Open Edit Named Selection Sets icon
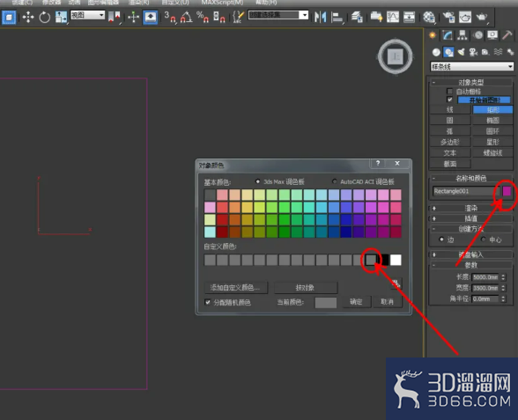This screenshot has height=420, width=518. (238, 17)
